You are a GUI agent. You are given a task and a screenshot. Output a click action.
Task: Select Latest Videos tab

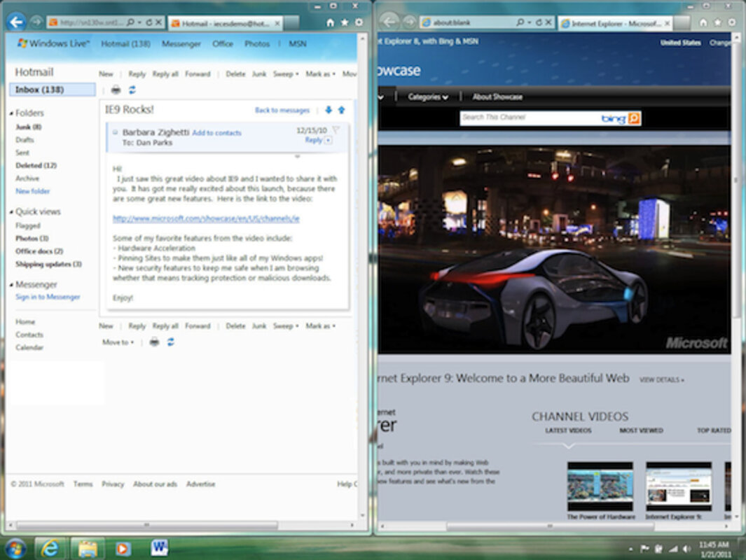click(568, 430)
